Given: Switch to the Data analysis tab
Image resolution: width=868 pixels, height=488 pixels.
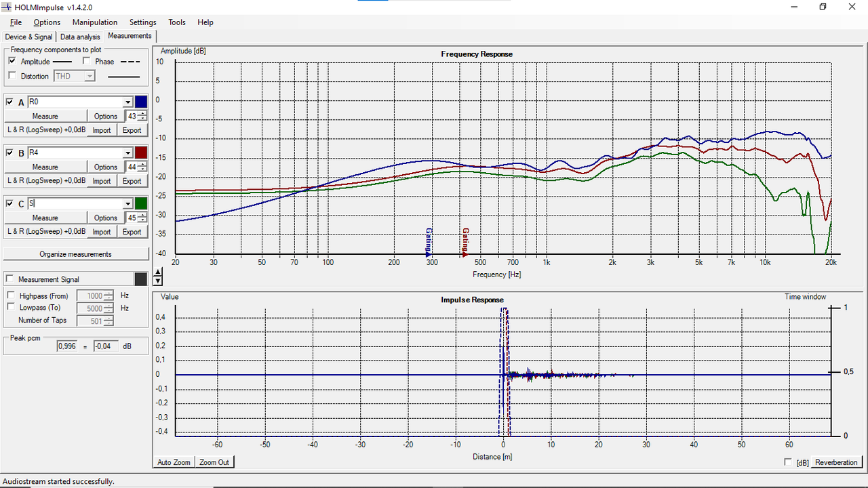Looking at the screenshot, I should (80, 37).
